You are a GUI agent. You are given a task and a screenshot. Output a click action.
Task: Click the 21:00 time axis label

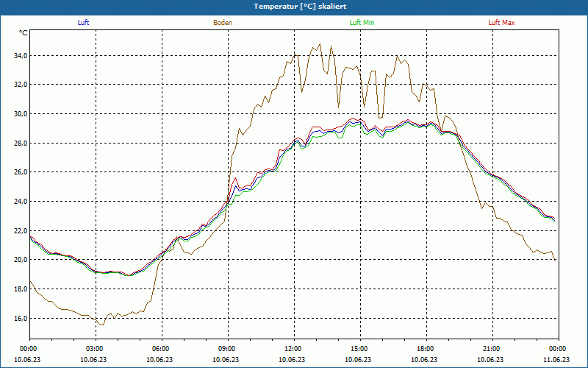pos(492,349)
